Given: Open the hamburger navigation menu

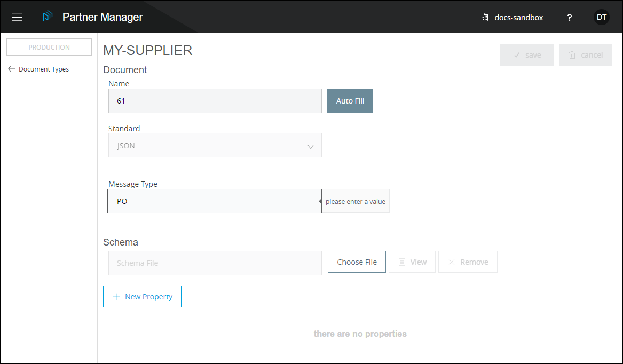Looking at the screenshot, I should click(x=17, y=17).
